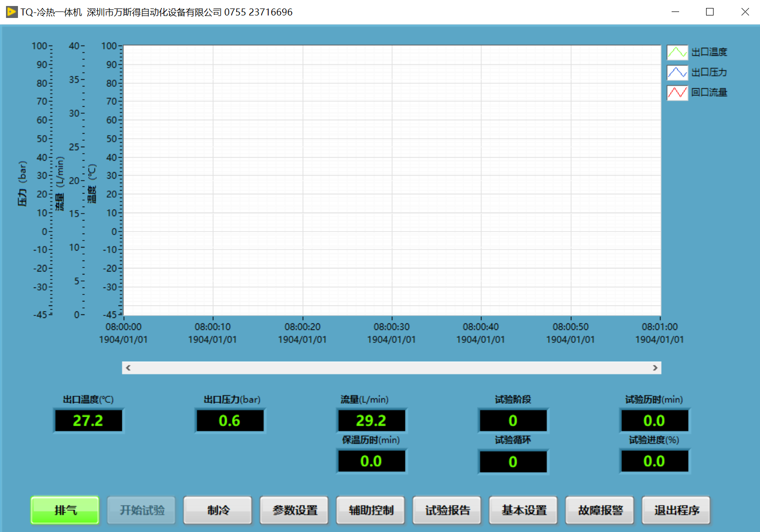Toggle the green 排气 button
Screen dimensions: 760x532
[65, 510]
